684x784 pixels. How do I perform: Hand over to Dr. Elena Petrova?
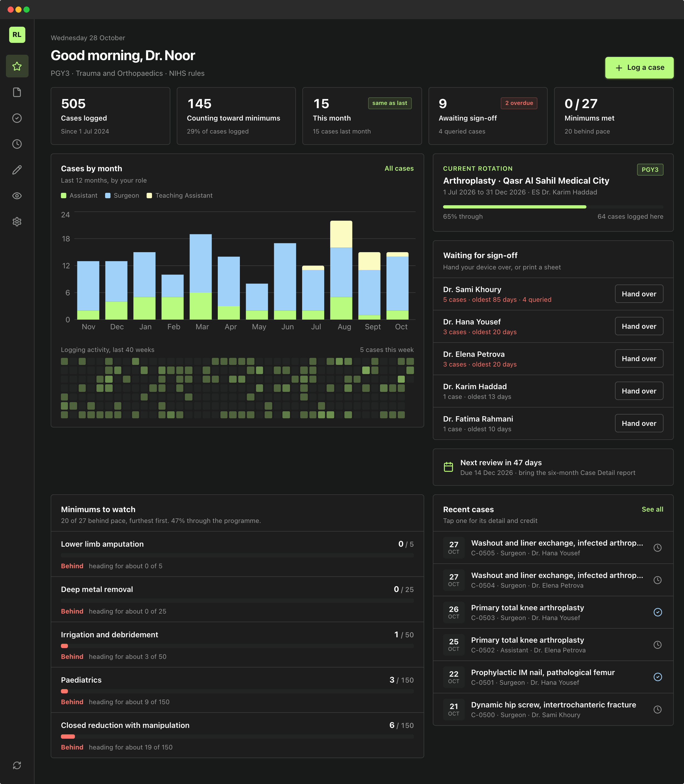coord(638,359)
